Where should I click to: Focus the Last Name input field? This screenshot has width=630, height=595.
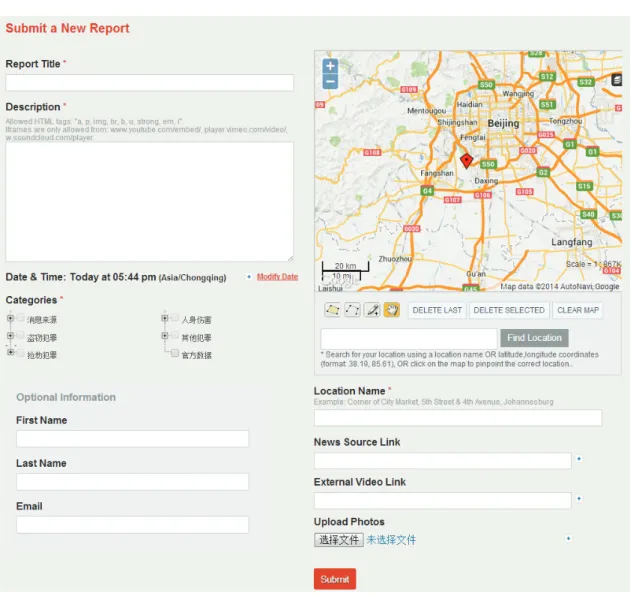(x=133, y=482)
